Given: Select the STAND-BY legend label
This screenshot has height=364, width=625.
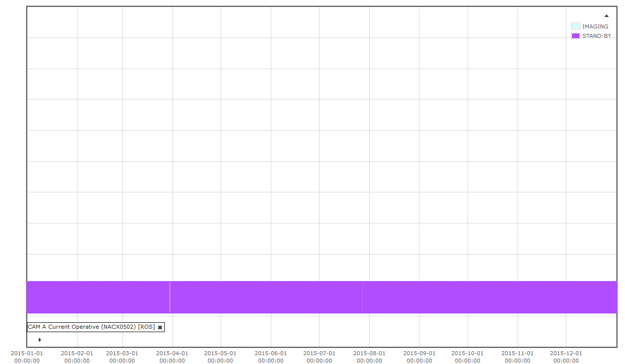Looking at the screenshot, I should [597, 36].
